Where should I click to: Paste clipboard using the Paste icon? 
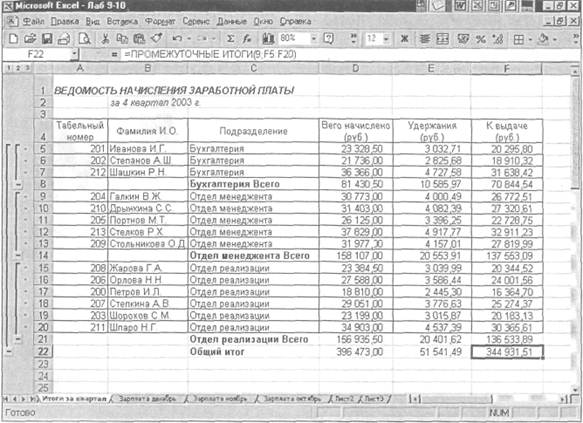pos(139,39)
